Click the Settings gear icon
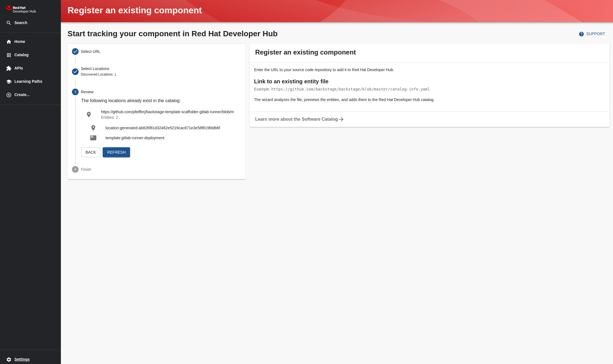This screenshot has width=613, height=364. (9, 360)
